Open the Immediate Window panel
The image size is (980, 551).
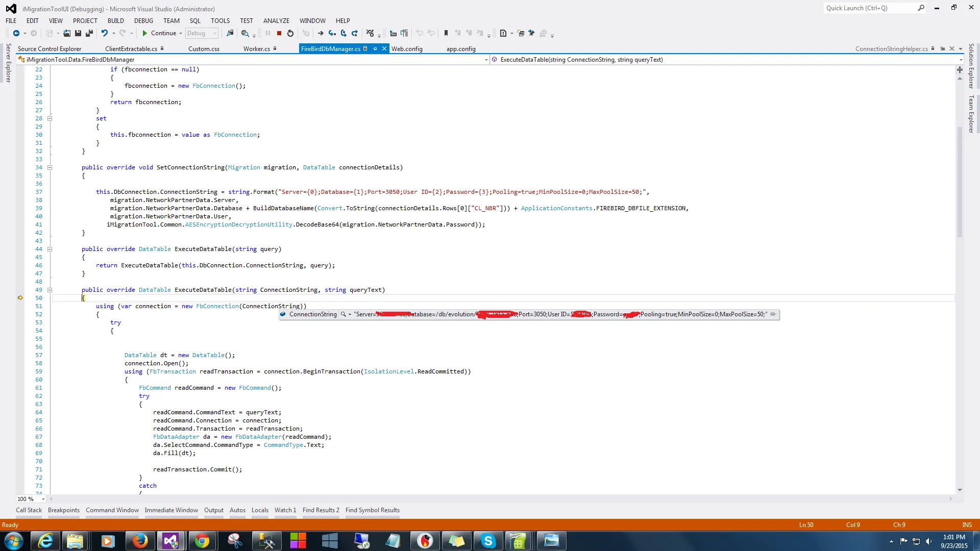click(171, 510)
